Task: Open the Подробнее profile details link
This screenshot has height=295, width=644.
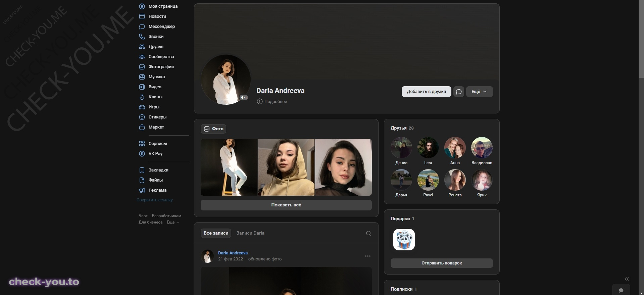Action: tap(276, 102)
